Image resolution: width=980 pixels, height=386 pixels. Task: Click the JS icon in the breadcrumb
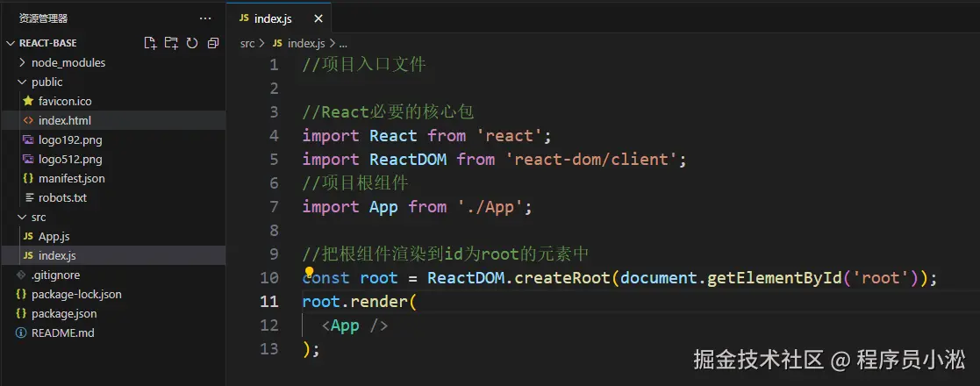277,43
